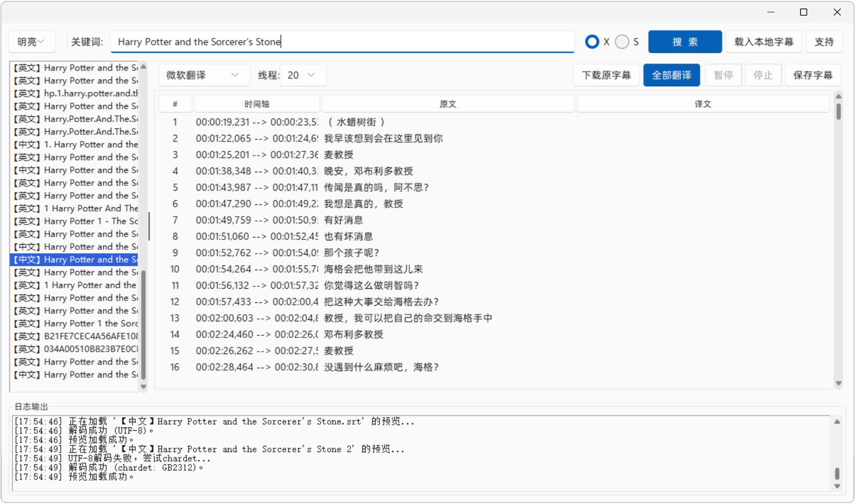Click subtitle line 把这种大事交给海格去办?
This screenshot has height=504, width=855.
tap(382, 301)
